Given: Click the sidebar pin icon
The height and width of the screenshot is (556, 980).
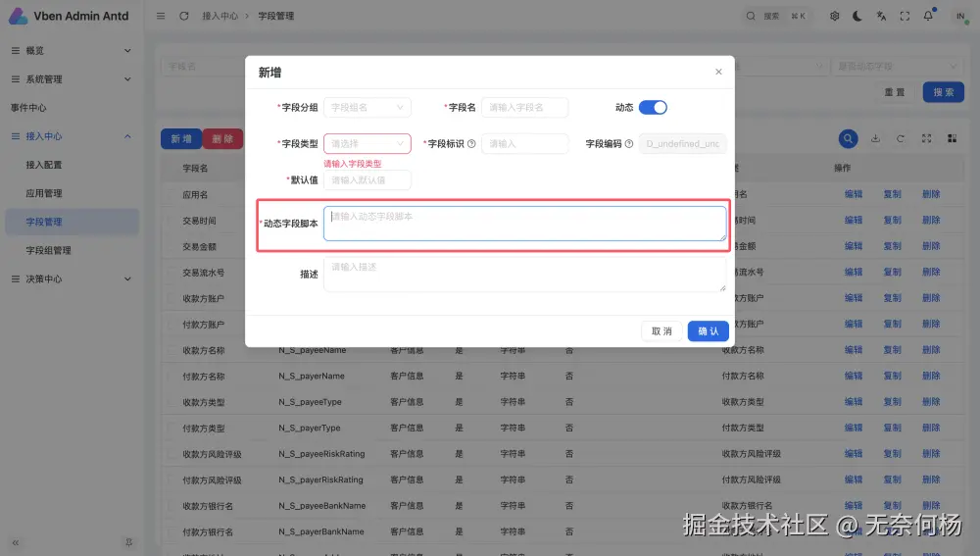Looking at the screenshot, I should click(128, 543).
